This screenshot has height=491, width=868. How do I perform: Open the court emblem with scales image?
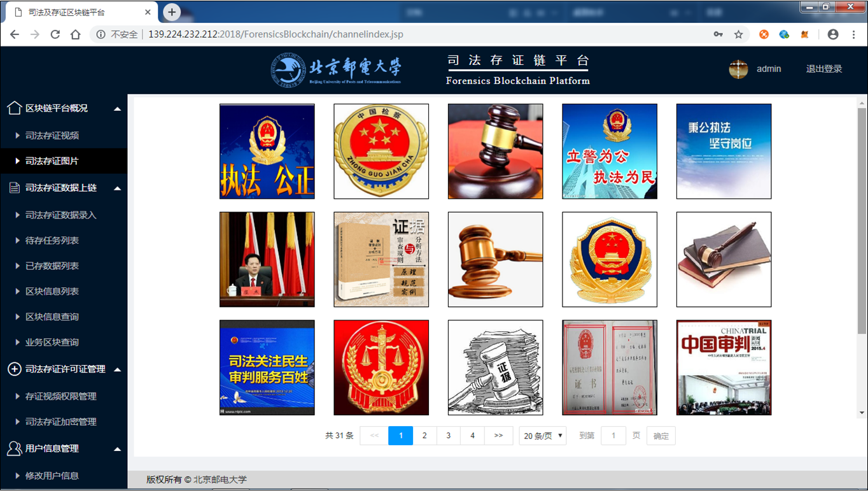pos(381,367)
